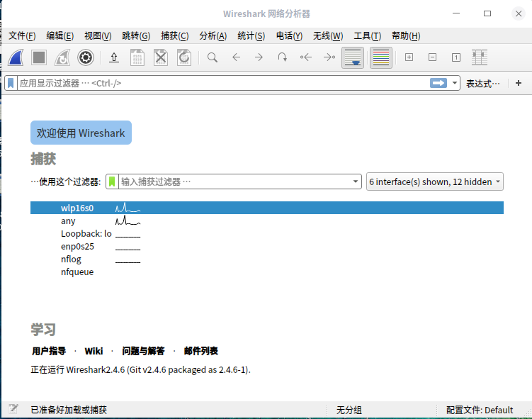The height and width of the screenshot is (419, 532).
Task: Open the interfaces shown dropdown
Action: [x=435, y=181]
